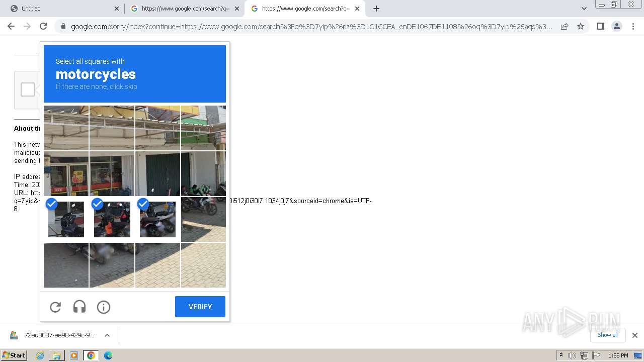The image size is (644, 362).
Task: Click the system clock 1:55 PM
Action: pos(618,355)
